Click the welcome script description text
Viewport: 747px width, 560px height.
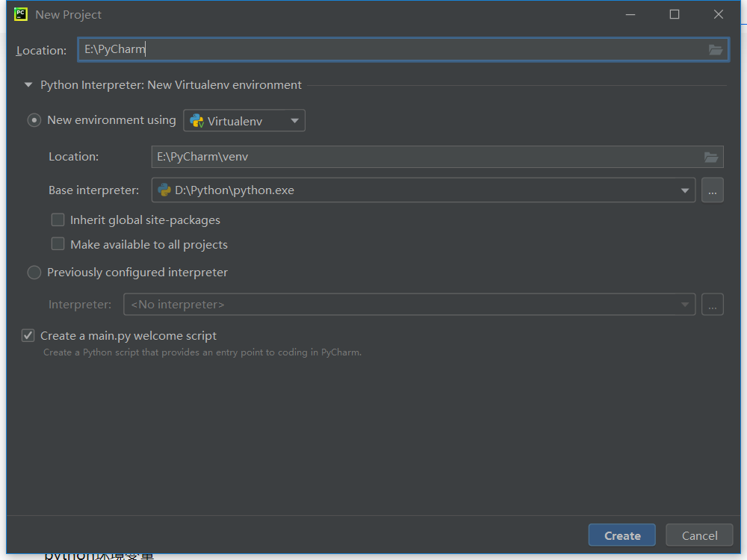pyautogui.click(x=202, y=352)
